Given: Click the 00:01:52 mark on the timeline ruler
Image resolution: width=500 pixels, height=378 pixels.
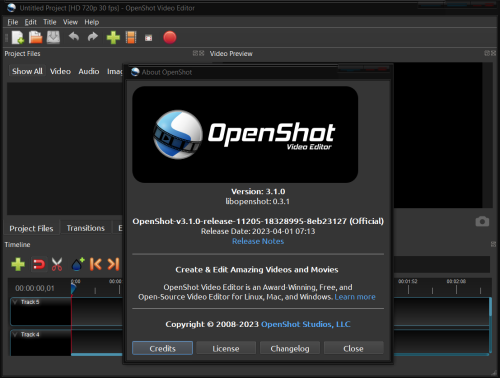Looking at the screenshot, I should 408,281.
